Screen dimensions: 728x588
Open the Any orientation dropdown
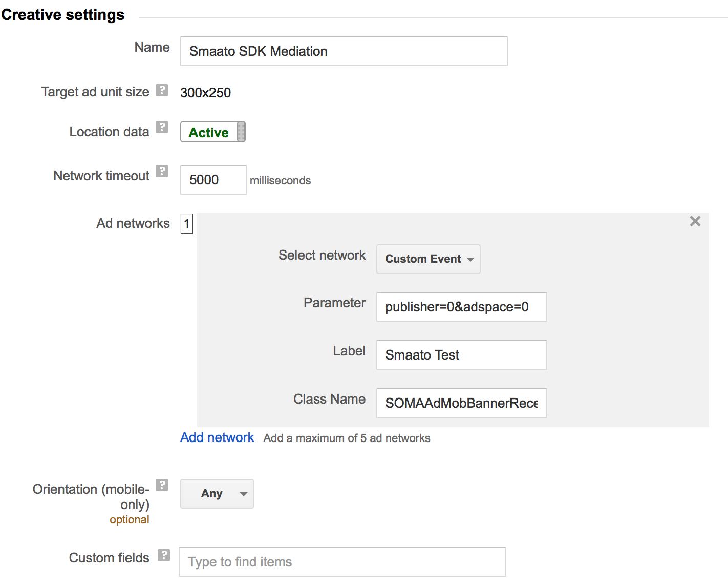217,494
